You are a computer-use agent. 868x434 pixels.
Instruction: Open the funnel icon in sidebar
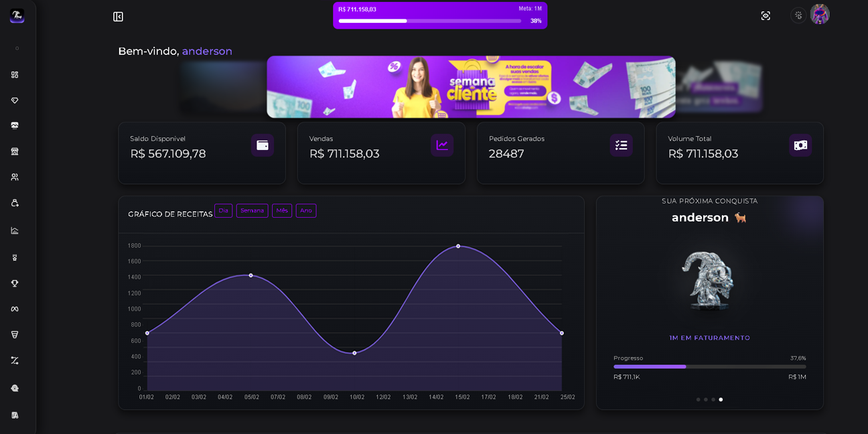[15, 334]
